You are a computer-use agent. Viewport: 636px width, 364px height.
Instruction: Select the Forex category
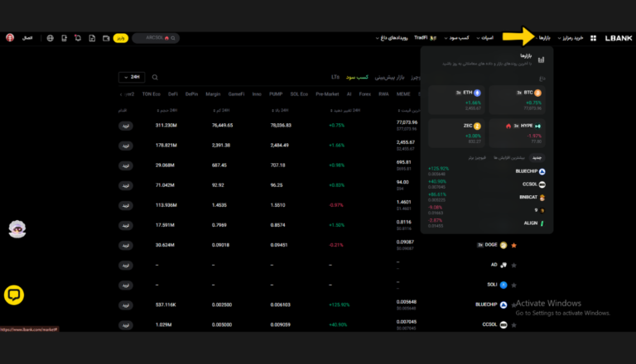[x=364, y=94]
